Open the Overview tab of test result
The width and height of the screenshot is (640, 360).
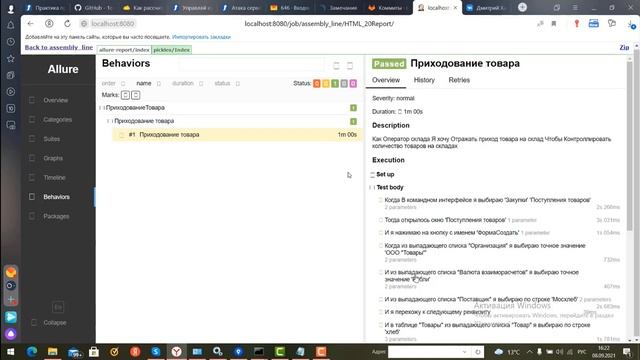386,80
